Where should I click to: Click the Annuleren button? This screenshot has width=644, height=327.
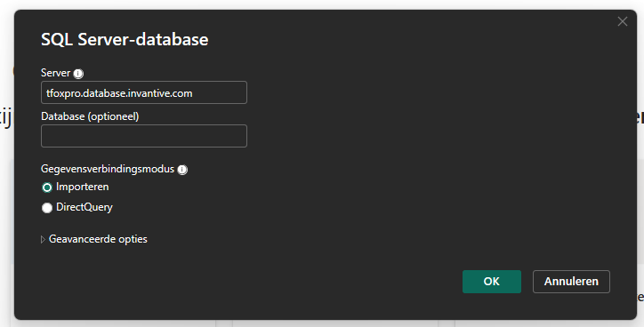click(571, 282)
